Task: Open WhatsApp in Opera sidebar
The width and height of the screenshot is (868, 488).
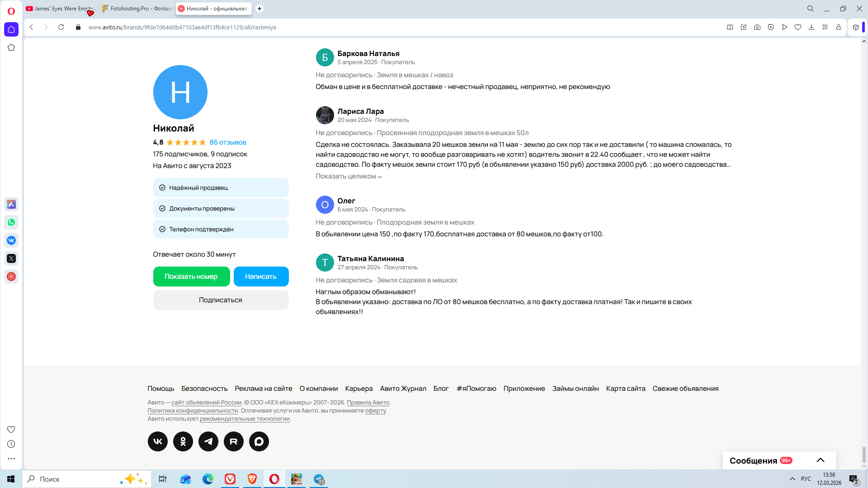Action: point(11,222)
